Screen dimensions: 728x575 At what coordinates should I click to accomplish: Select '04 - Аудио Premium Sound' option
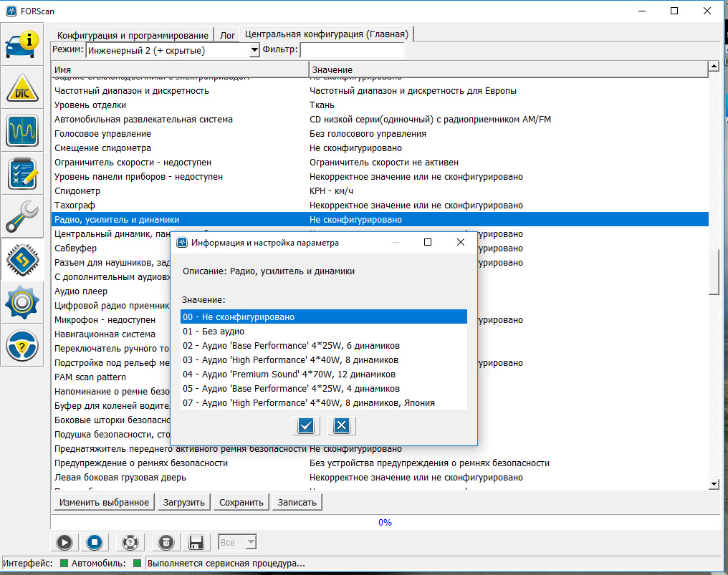(324, 375)
